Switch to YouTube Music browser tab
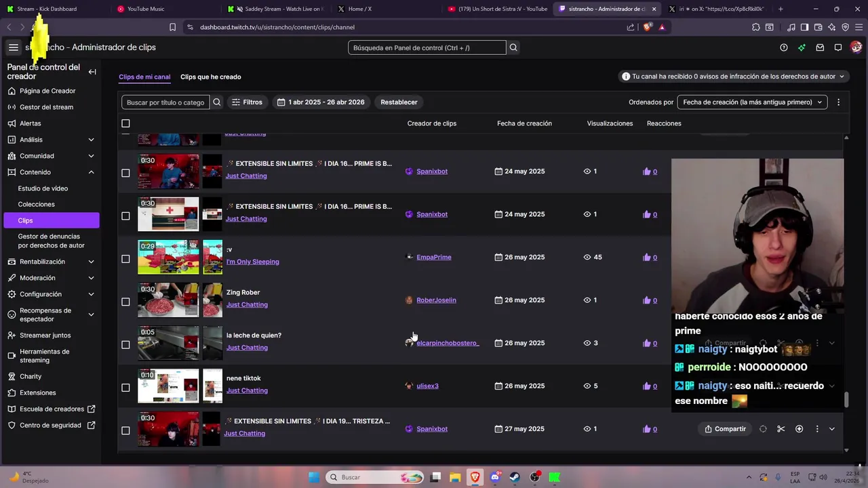 point(146,9)
